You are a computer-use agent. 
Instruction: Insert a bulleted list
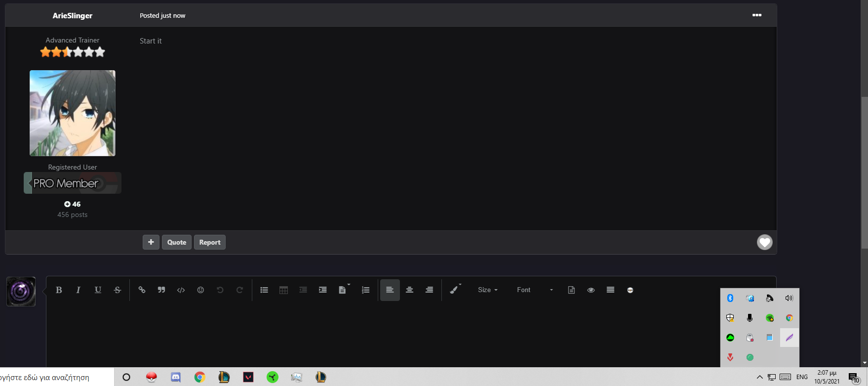click(x=264, y=290)
